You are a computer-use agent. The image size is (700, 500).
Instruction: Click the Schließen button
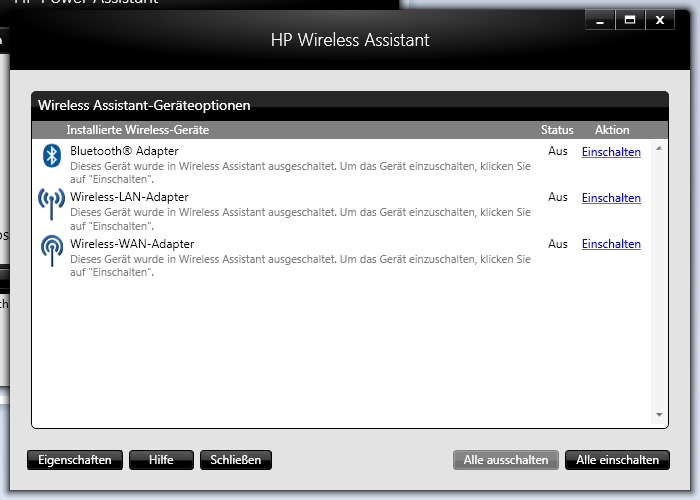236,460
